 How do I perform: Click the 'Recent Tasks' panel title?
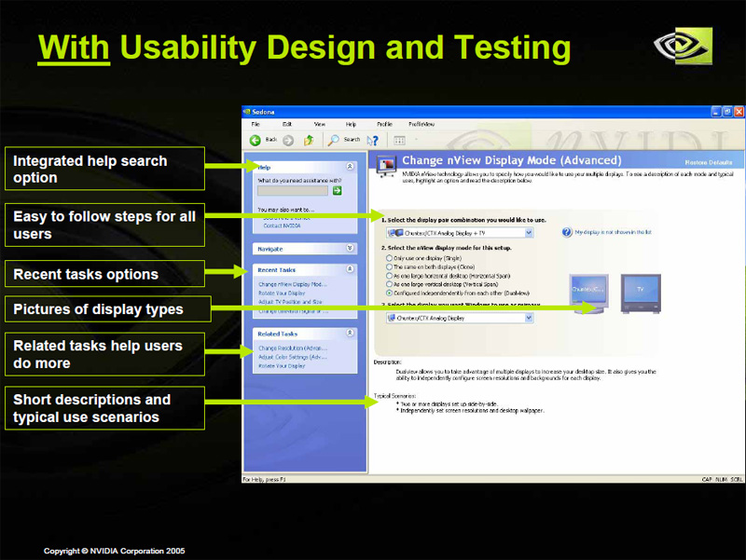click(x=276, y=269)
